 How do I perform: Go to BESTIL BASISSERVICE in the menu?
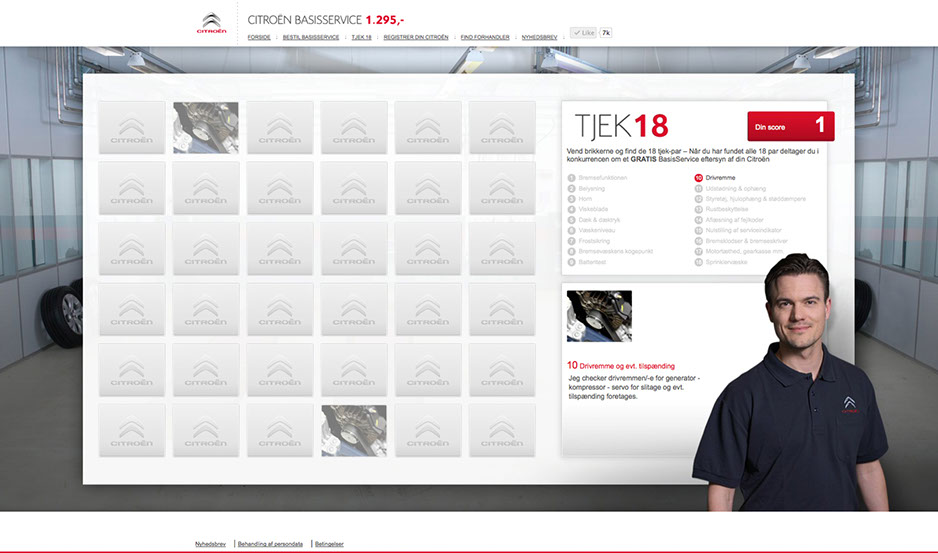(311, 37)
